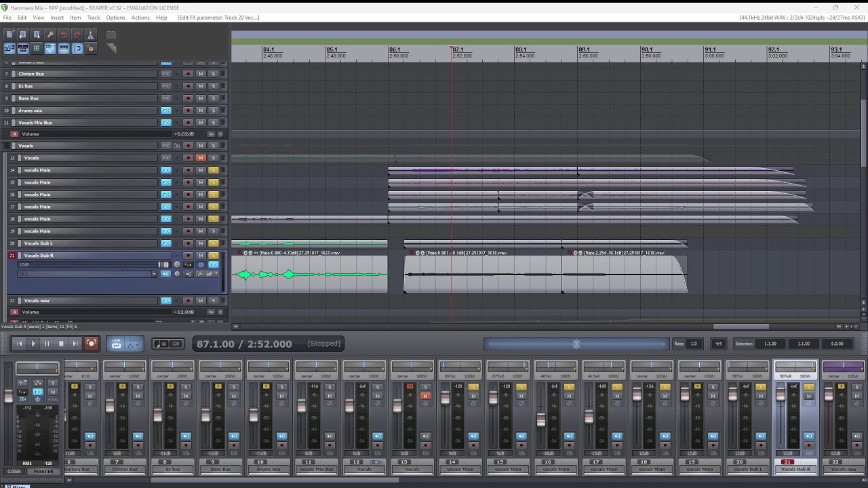Click the transport Pause button
The width and height of the screenshot is (868, 488).
click(47, 344)
